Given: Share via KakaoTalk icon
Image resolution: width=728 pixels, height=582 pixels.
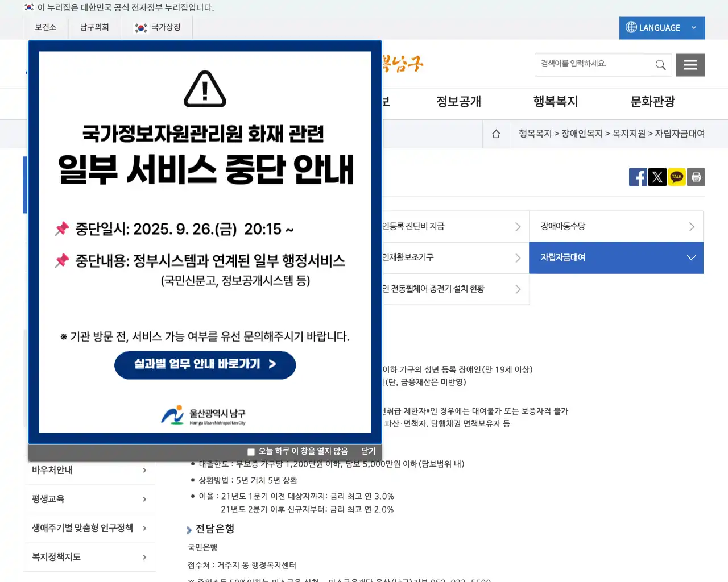Looking at the screenshot, I should (677, 177).
